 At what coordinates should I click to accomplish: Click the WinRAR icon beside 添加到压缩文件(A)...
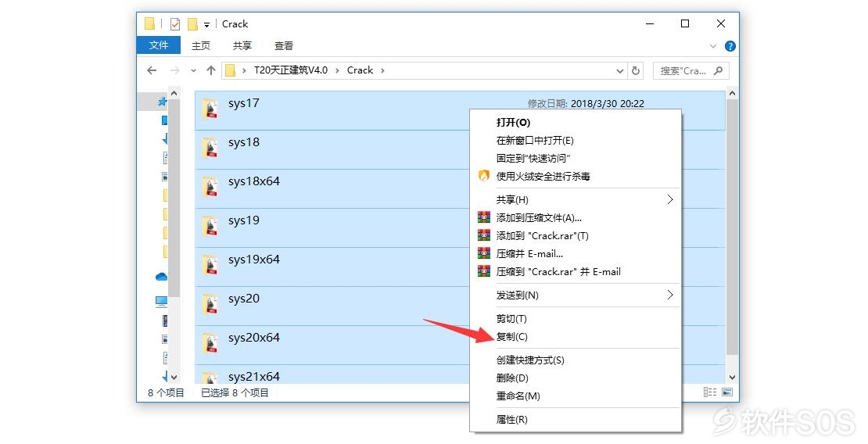coord(484,217)
